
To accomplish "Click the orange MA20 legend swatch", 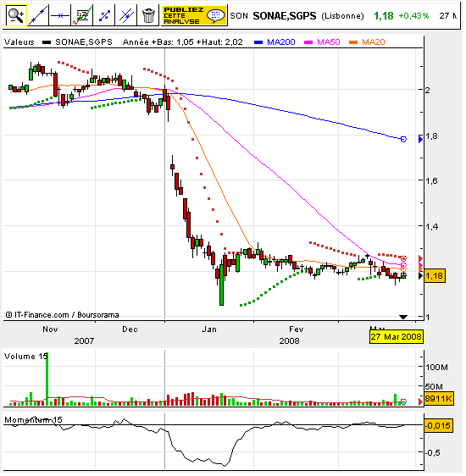I will pos(353,42).
